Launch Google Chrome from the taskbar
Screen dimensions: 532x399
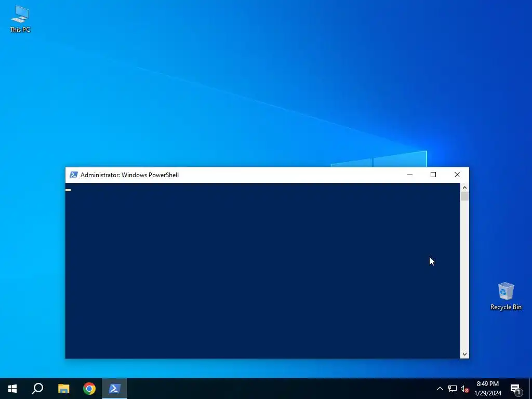(x=89, y=389)
